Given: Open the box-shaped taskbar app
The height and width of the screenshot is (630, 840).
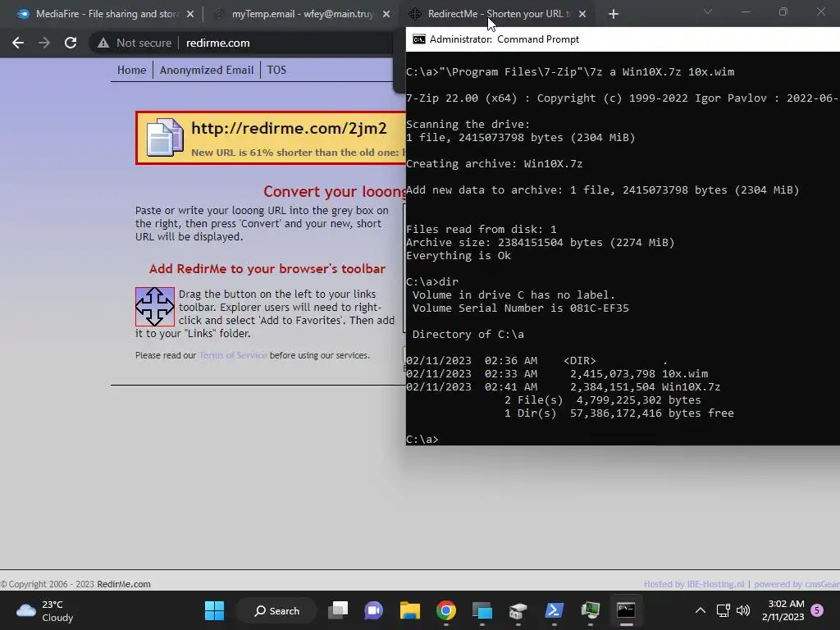Looking at the screenshot, I should (x=518, y=610).
